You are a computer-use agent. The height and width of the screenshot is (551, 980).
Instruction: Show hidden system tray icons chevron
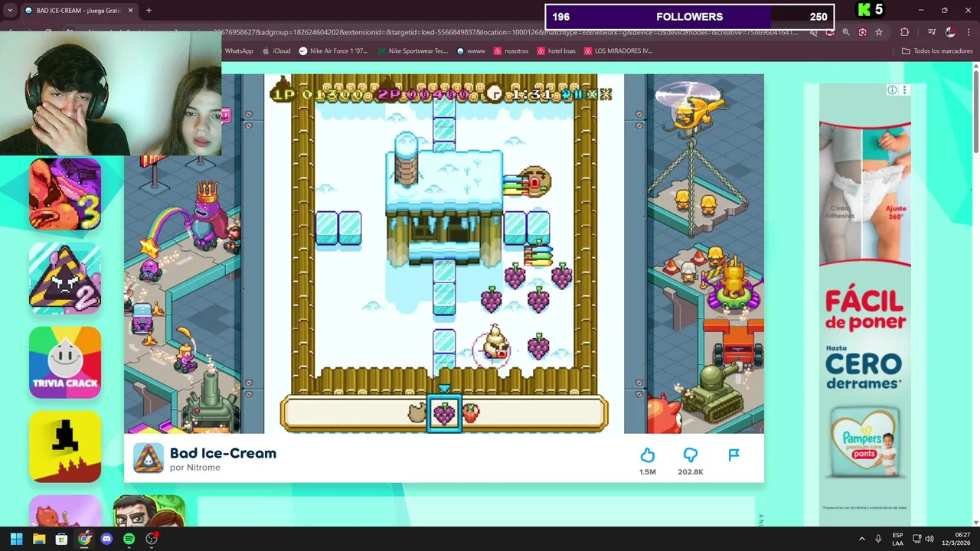pyautogui.click(x=862, y=539)
